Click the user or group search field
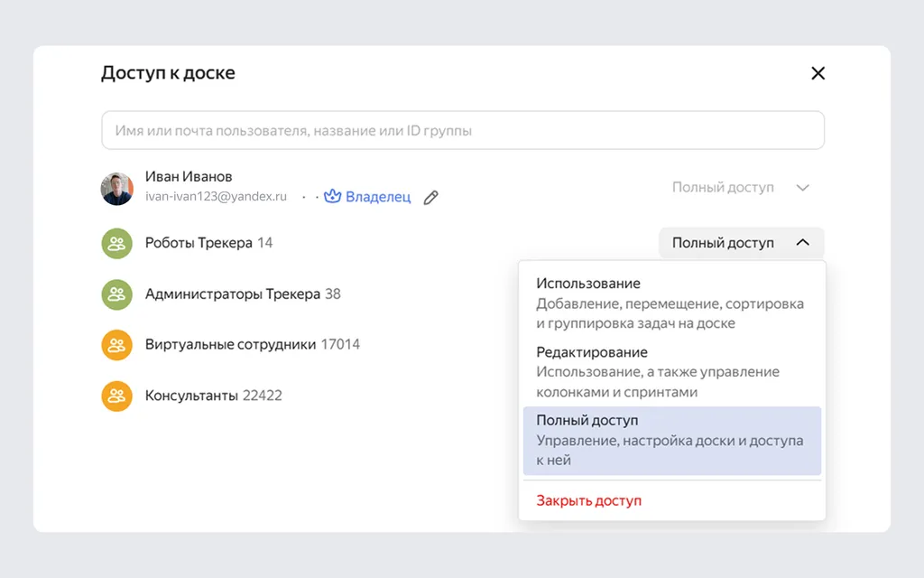 [x=463, y=130]
